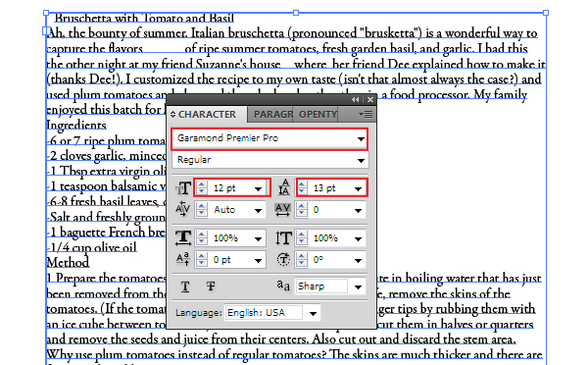588x365 pixels.
Task: Click the character rotation stepper arrows
Action: pyautogui.click(x=302, y=259)
